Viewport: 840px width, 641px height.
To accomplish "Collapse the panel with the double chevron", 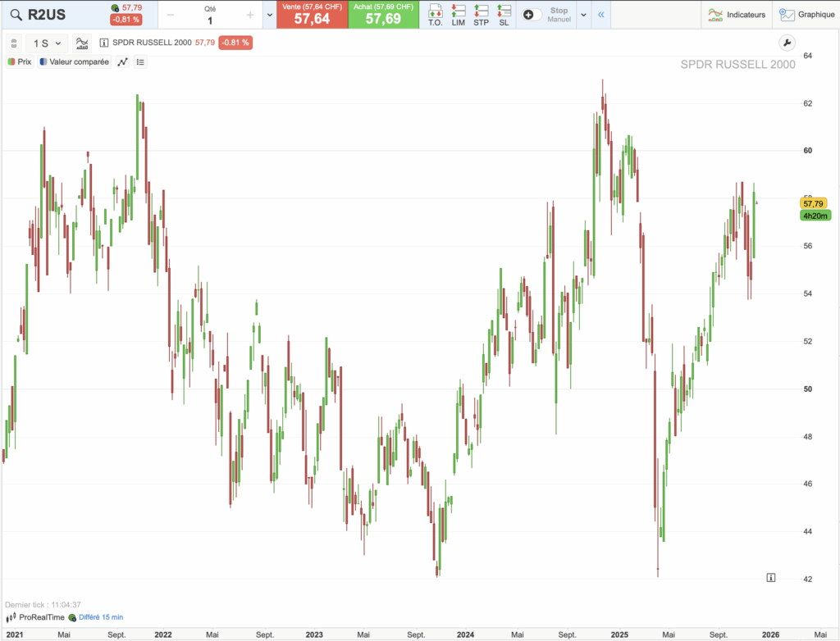I will click(x=601, y=14).
